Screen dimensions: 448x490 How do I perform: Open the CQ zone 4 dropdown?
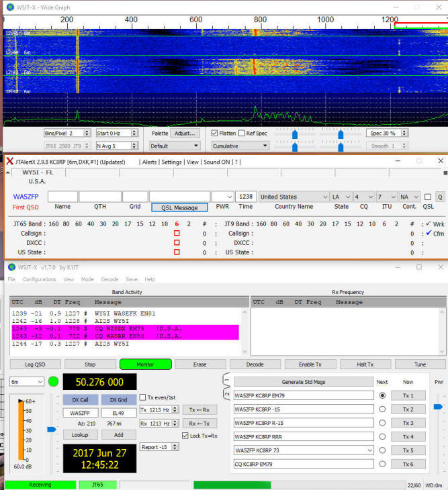[x=364, y=197]
